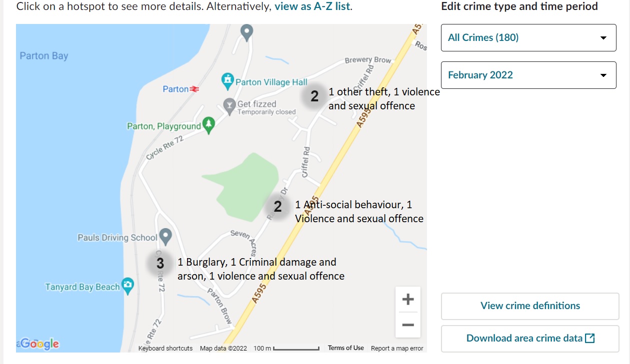Zoom out on the map
The height and width of the screenshot is (364, 630).
pyautogui.click(x=408, y=325)
